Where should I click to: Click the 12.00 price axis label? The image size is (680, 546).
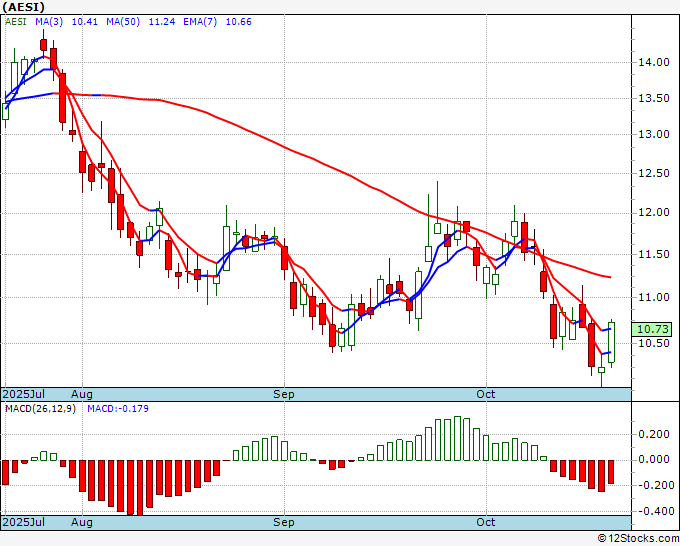pyautogui.click(x=654, y=213)
